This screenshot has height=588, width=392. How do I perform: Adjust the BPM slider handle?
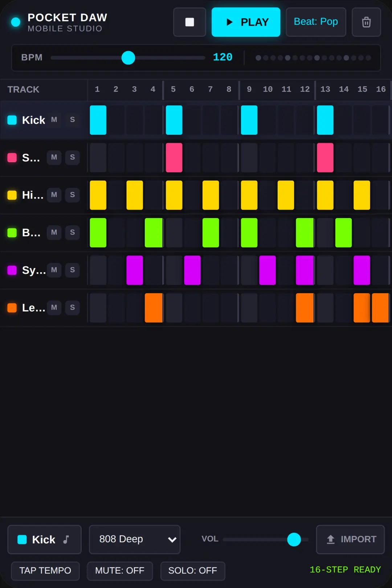pos(128,58)
